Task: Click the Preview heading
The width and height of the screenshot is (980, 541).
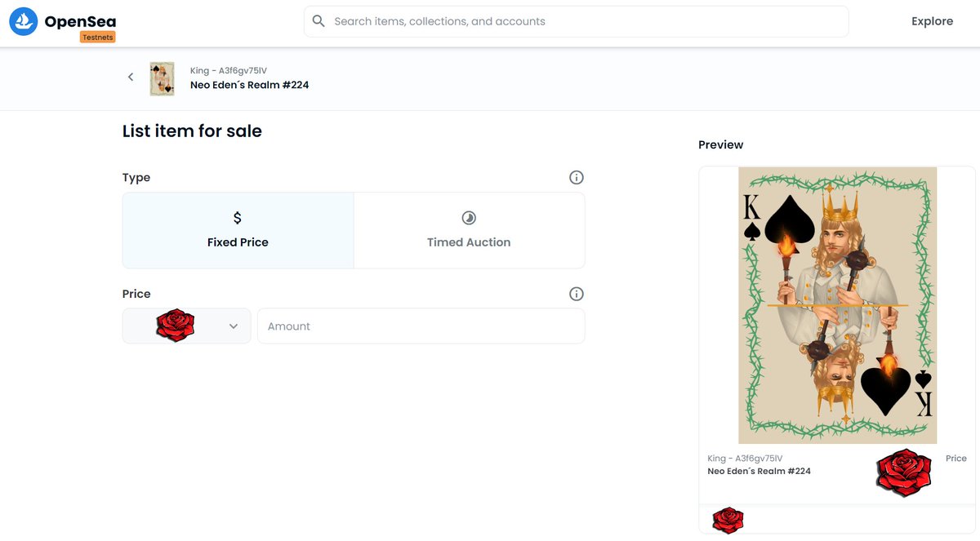Action: point(721,144)
